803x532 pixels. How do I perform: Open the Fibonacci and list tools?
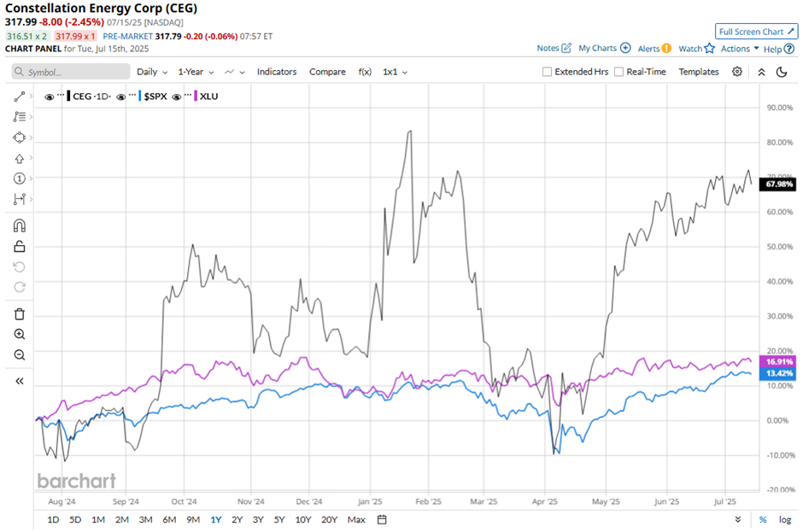pyautogui.click(x=20, y=117)
